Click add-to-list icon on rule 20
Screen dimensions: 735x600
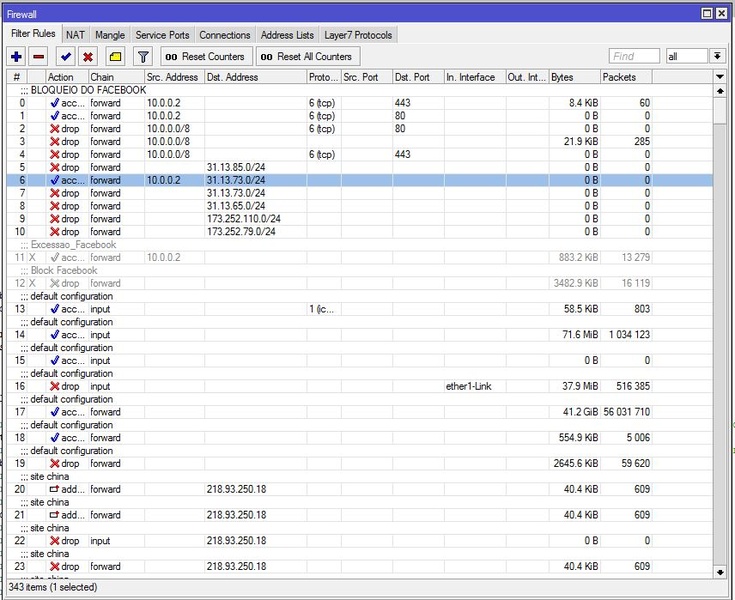[55, 489]
